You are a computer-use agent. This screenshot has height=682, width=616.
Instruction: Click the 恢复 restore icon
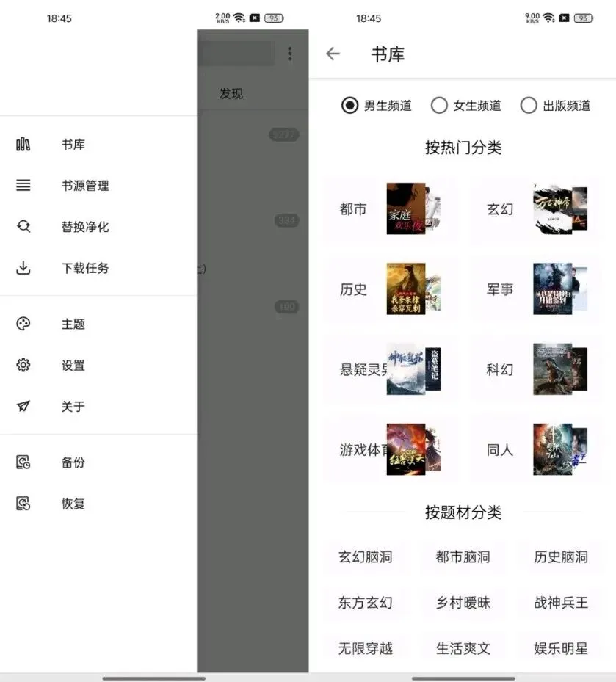23,503
